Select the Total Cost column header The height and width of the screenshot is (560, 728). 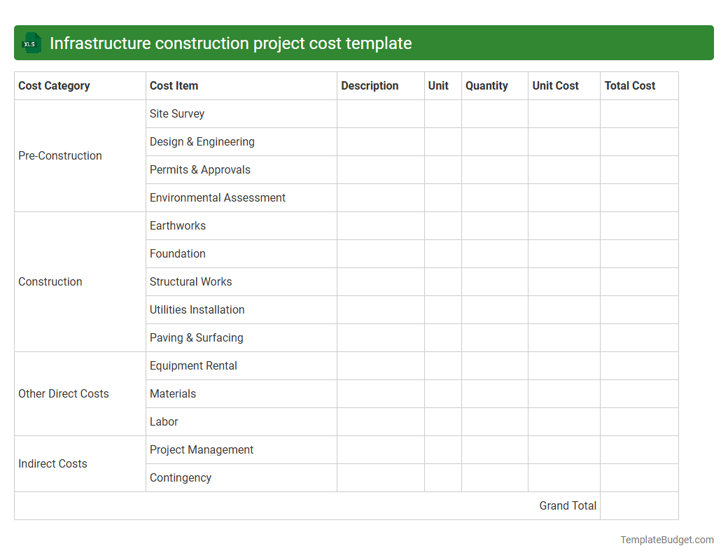pyautogui.click(x=630, y=85)
